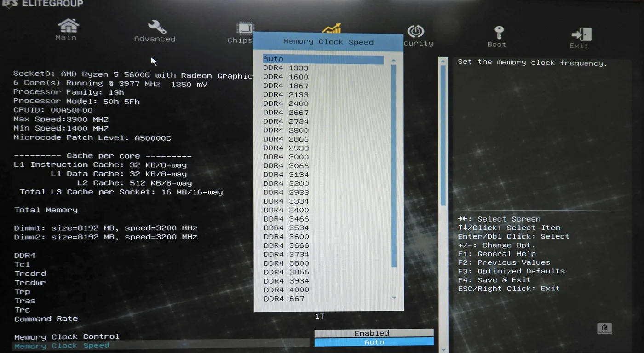Click scroll-up arrow in Memory Clock Speed list
Viewport: 644px width, 353px height.
[x=394, y=61]
